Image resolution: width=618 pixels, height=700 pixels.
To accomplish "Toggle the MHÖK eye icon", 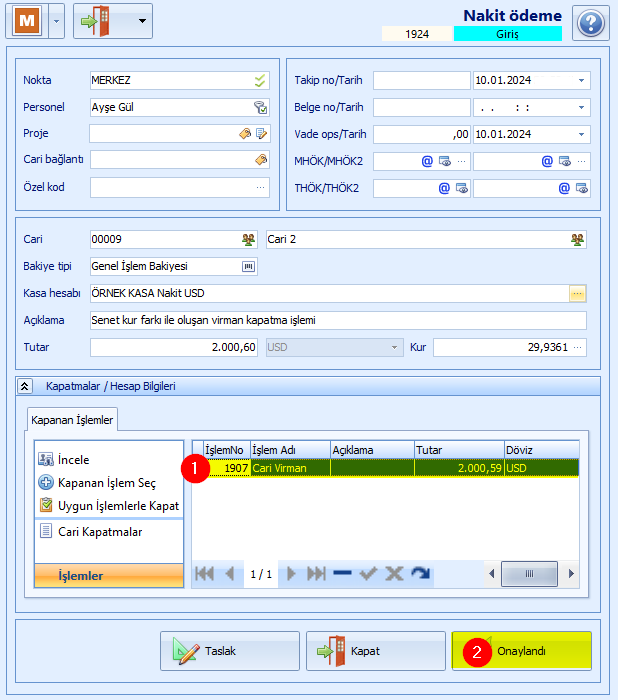I will coord(445,160).
